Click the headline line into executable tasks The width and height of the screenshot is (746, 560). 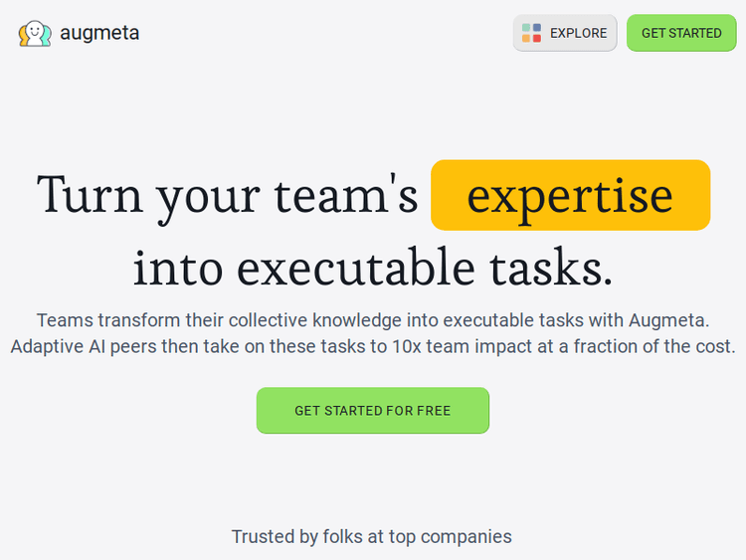click(373, 268)
